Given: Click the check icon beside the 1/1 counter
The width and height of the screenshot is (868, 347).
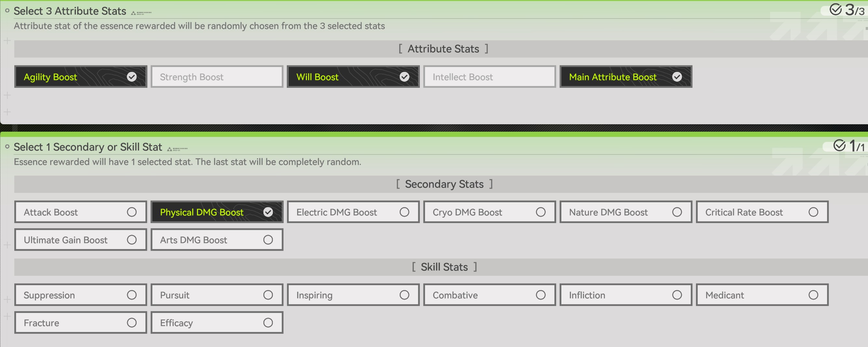Looking at the screenshot, I should pyautogui.click(x=839, y=146).
